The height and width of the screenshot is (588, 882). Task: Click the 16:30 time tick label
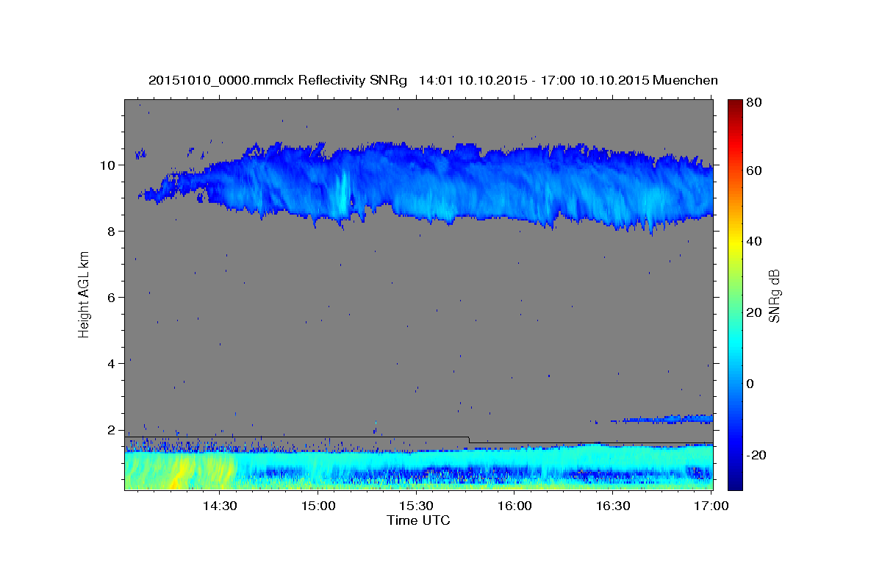(613, 506)
